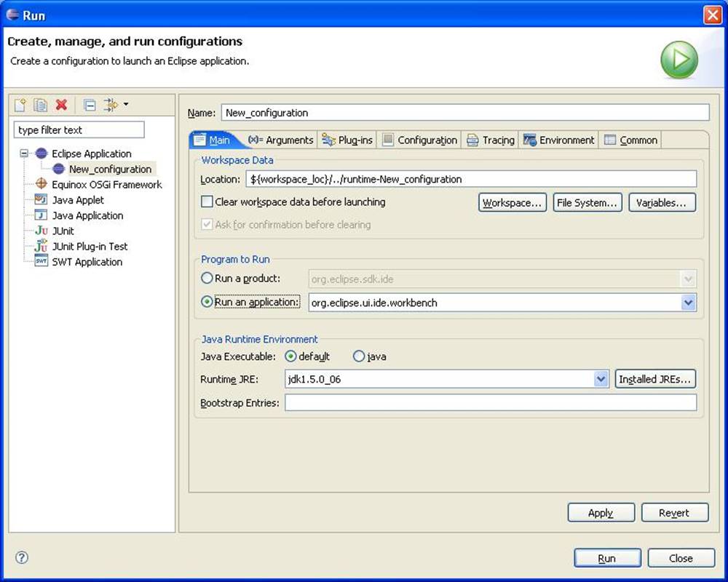Collapse the Eclipse Application tree node
This screenshot has height=582, width=728.
point(25,154)
